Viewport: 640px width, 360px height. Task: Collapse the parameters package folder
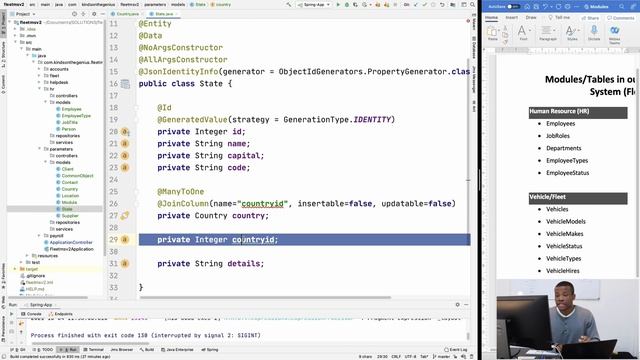pyautogui.click(x=40, y=149)
